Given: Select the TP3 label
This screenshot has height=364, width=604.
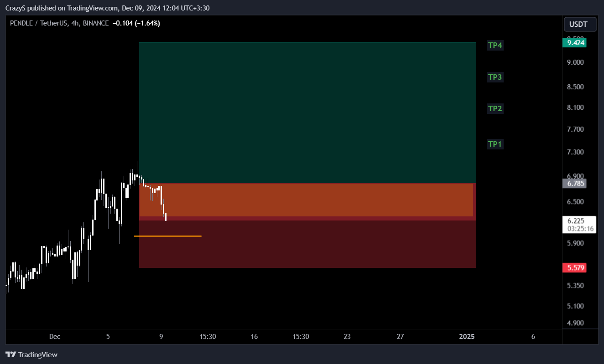Looking at the screenshot, I should tap(495, 77).
